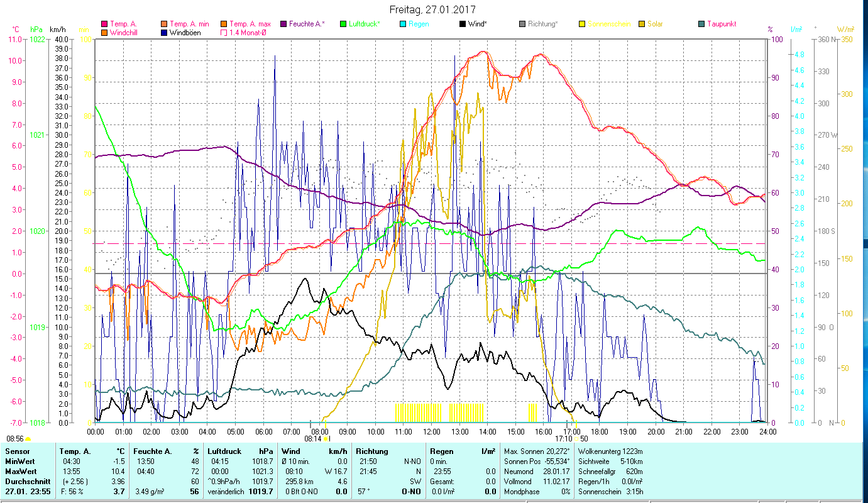Click the '57 °' direction angle
Viewport: 868px width, 503px height.
click(x=365, y=492)
